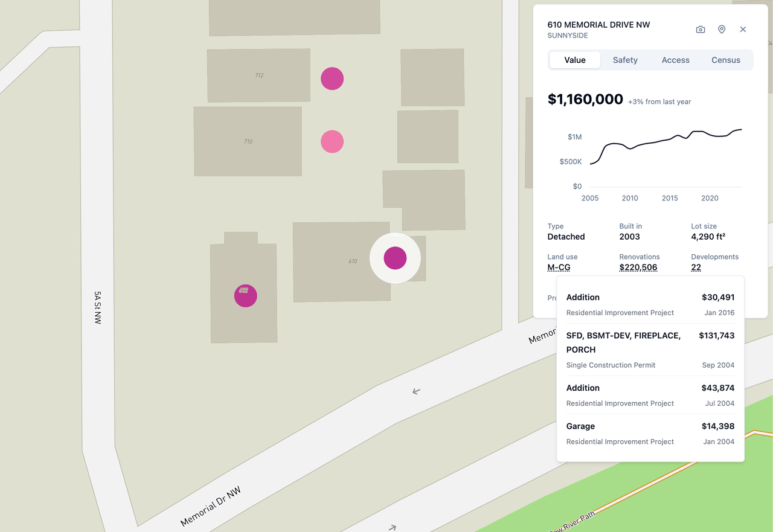The width and height of the screenshot is (773, 532).
Task: Select the light pink property marker
Action: tap(332, 141)
